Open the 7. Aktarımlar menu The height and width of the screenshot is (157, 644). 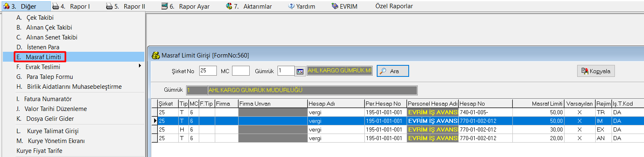tap(249, 6)
